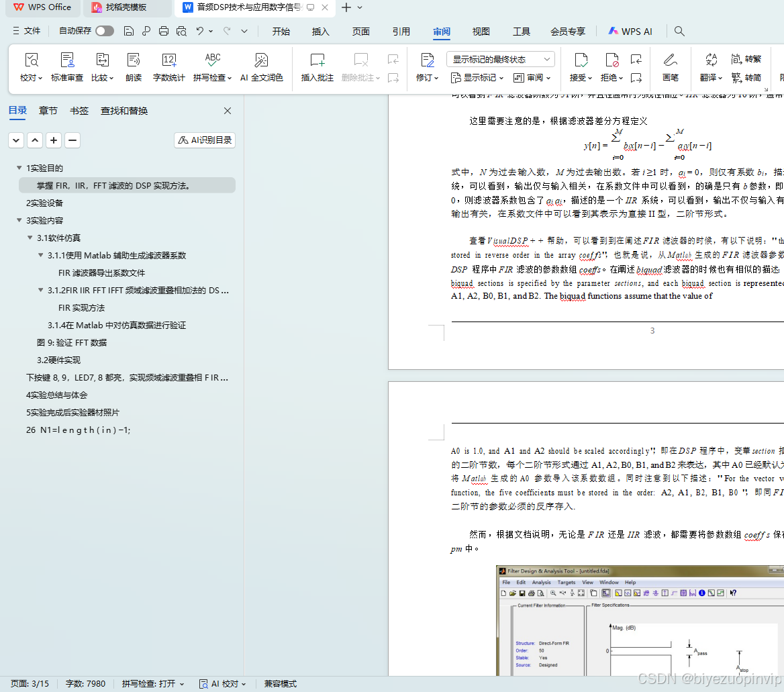
Task: Open the 插入 ribbon tab
Action: (320, 31)
